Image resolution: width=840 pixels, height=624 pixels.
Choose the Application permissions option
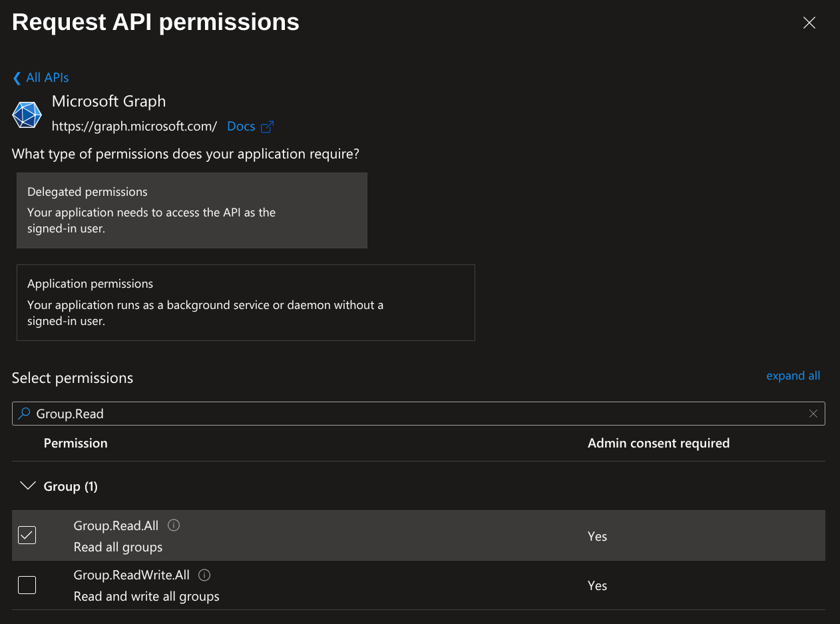(246, 302)
